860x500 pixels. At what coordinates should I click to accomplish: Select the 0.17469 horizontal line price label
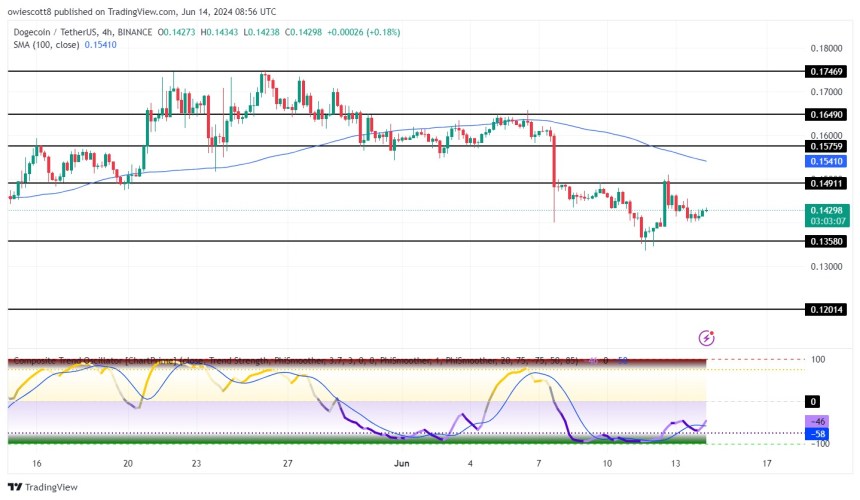pos(826,71)
